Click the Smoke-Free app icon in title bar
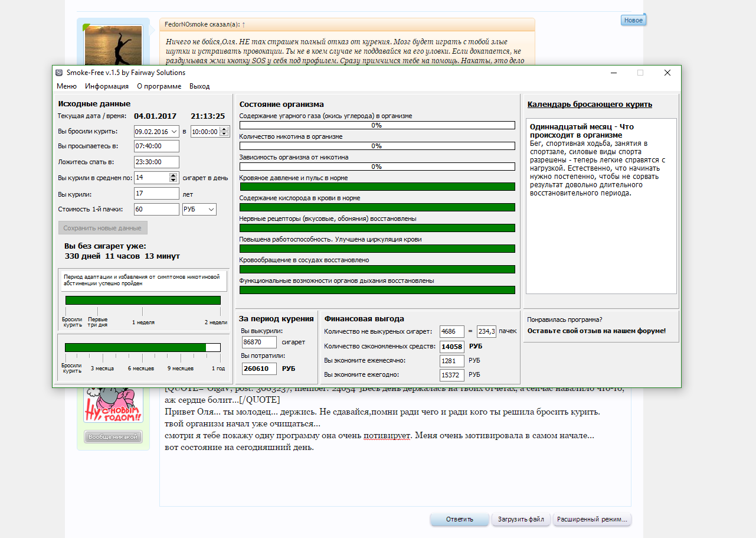756x538 pixels. tap(59, 73)
